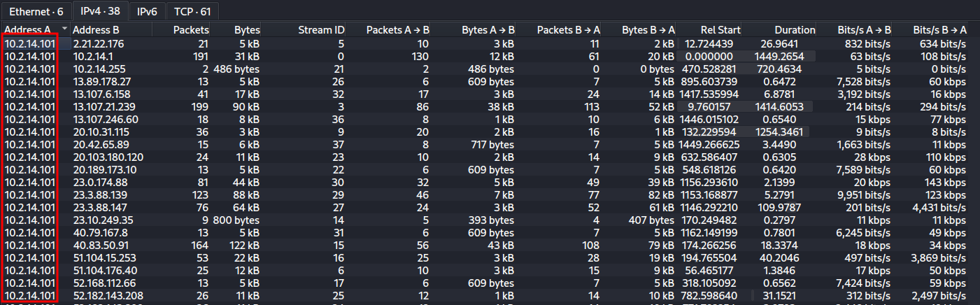The image size is (980, 305).
Task: Toggle sort arrow on Address A column
Action: [65, 29]
